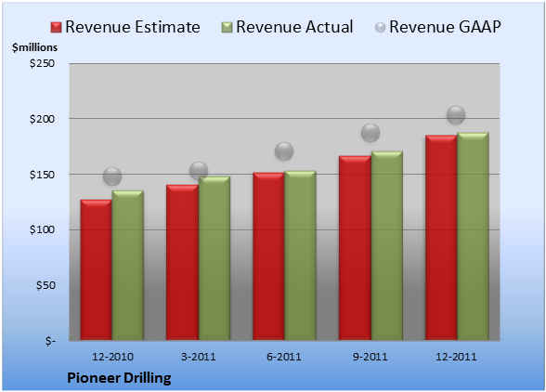Click the red Revenue Estimate legend swatch
The image size is (546, 392).
[x=56, y=28]
